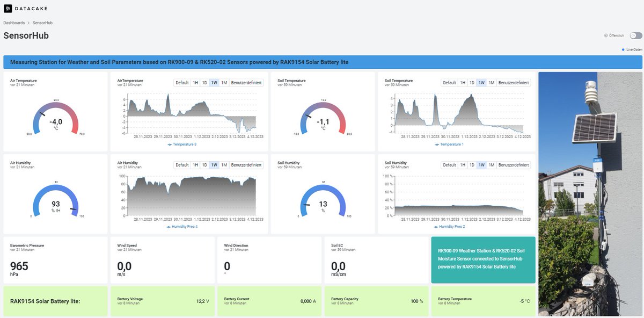Open Benutzerdefiniert range on the Air Humidity chart
Screen dimensions: 644x318
(x=246, y=165)
